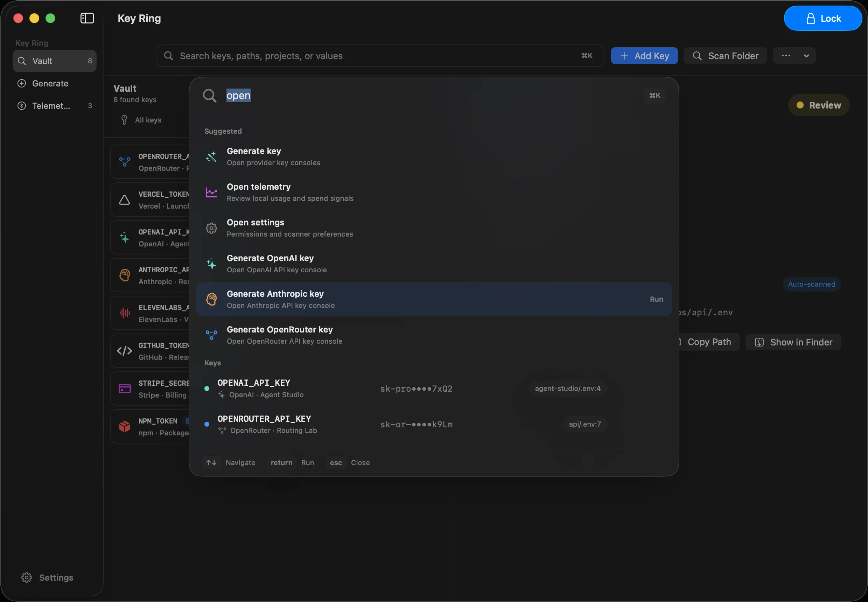Viewport: 868px width, 602px height.
Task: Click the Vercel triangle icon
Action: pyautogui.click(x=125, y=199)
